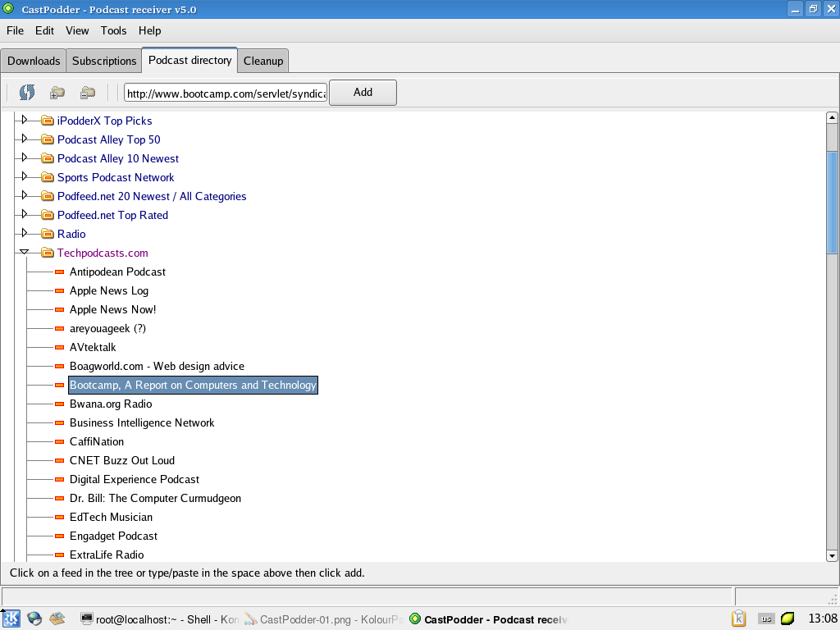Viewport: 840px width, 630px height.
Task: Select Dr. Bill: The Computer Curmudgeon
Action: 155,498
